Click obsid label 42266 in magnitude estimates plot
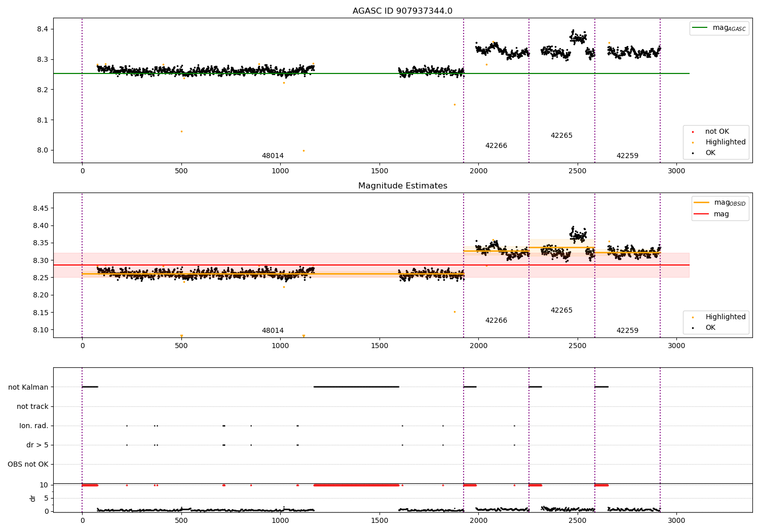This screenshot has width=760, height=532. [496, 321]
